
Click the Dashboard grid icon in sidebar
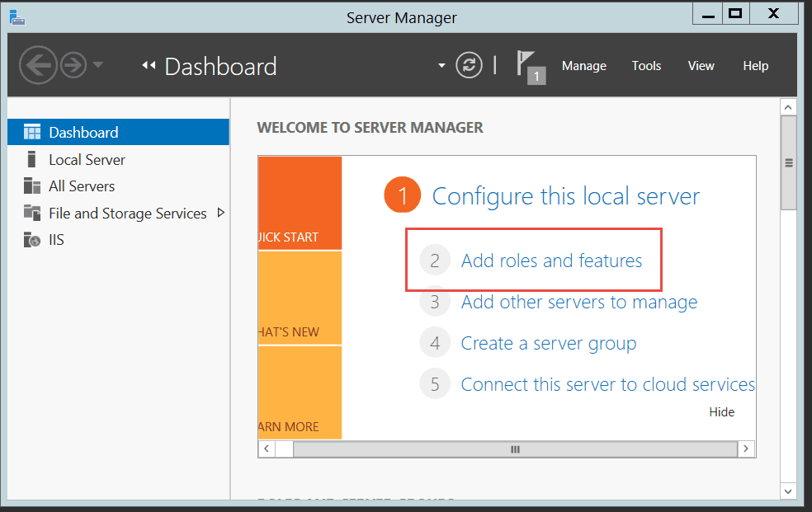pyautogui.click(x=32, y=133)
